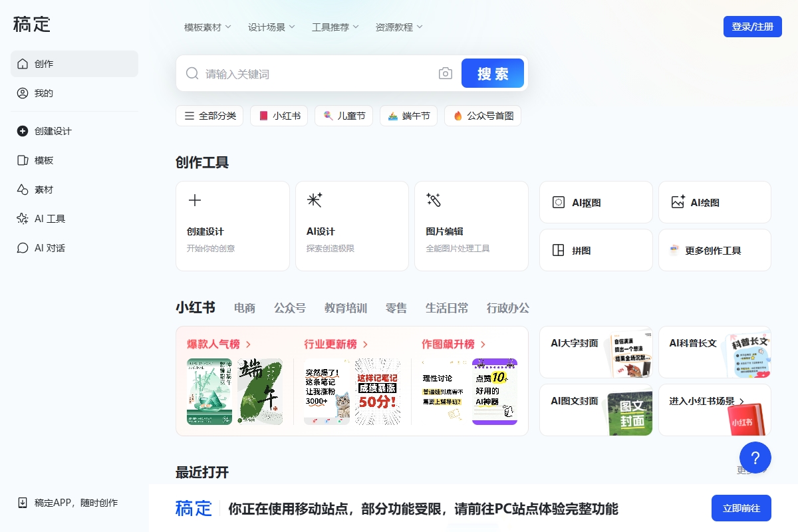Expand the 模板素材 navigation dropdown
798x532 pixels.
tap(205, 27)
